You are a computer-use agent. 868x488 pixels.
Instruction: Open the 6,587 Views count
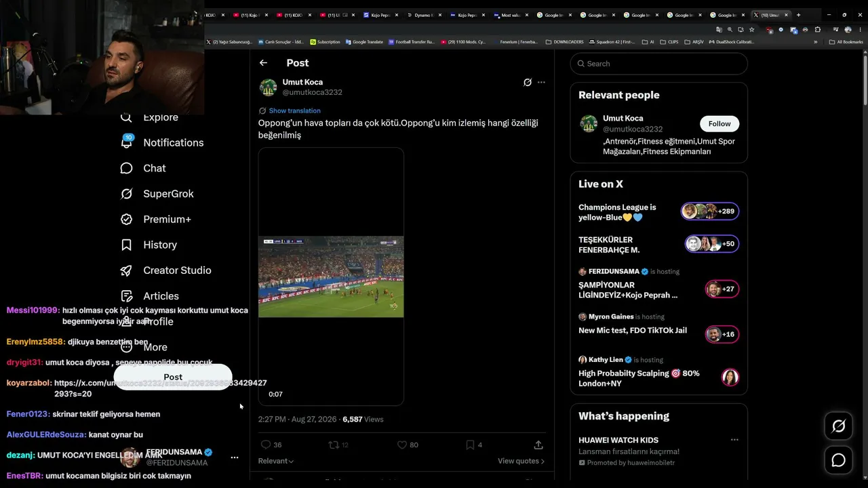[363, 420]
